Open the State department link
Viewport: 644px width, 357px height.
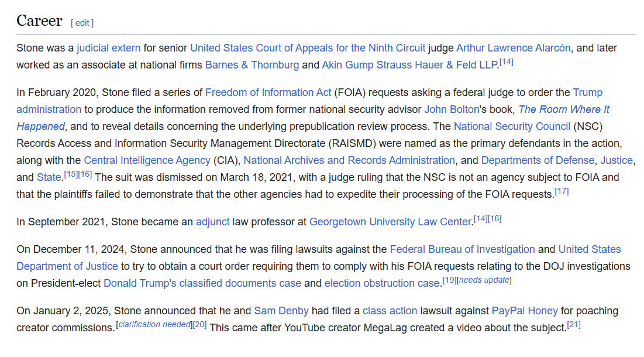tap(49, 177)
